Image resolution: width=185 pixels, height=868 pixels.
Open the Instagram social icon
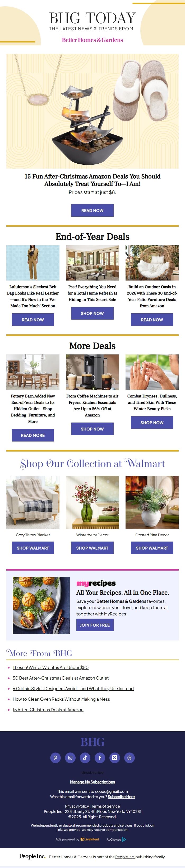(x=70, y=757)
